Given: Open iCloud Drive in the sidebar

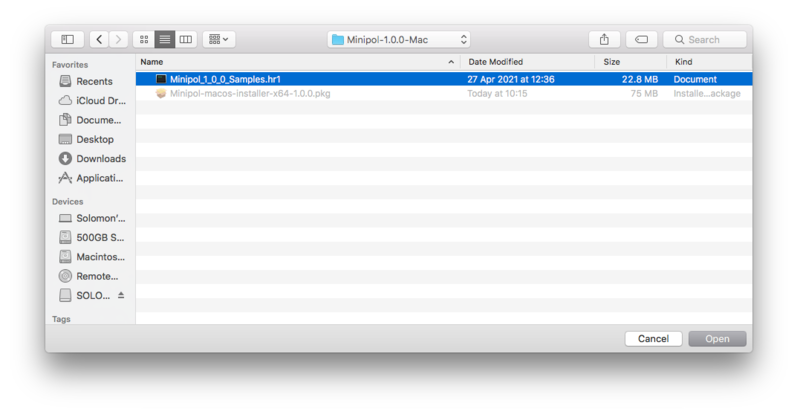Looking at the screenshot, I should click(x=92, y=100).
